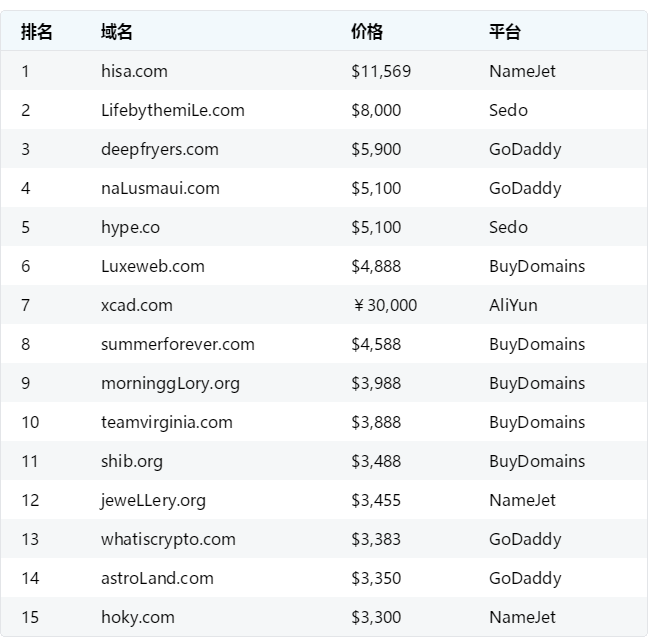Click the 平台 column header
Screen dimensions: 650x640
(504, 32)
